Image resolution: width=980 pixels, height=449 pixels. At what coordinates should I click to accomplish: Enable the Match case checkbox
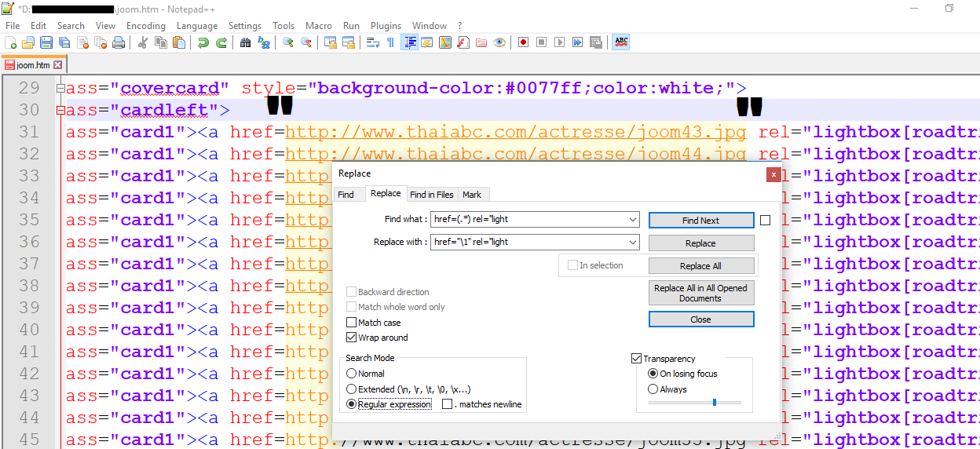[x=352, y=323]
